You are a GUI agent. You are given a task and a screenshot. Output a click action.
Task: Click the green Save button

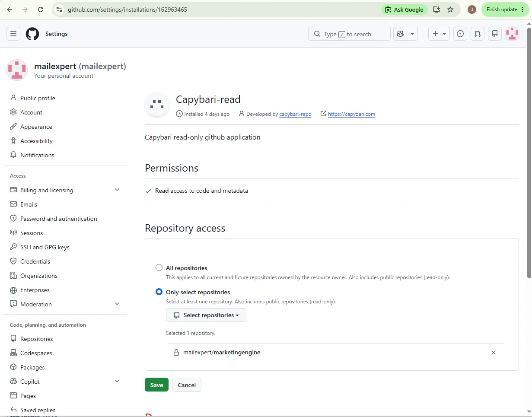click(x=156, y=385)
